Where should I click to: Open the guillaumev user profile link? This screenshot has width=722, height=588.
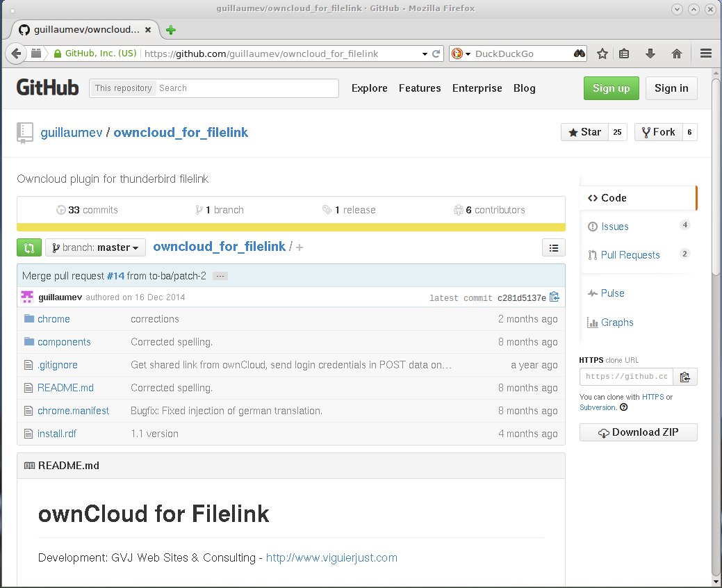(x=72, y=133)
